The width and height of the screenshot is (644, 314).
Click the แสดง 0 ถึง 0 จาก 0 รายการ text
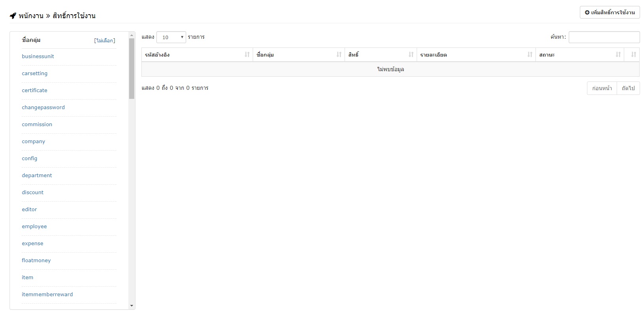[175, 88]
